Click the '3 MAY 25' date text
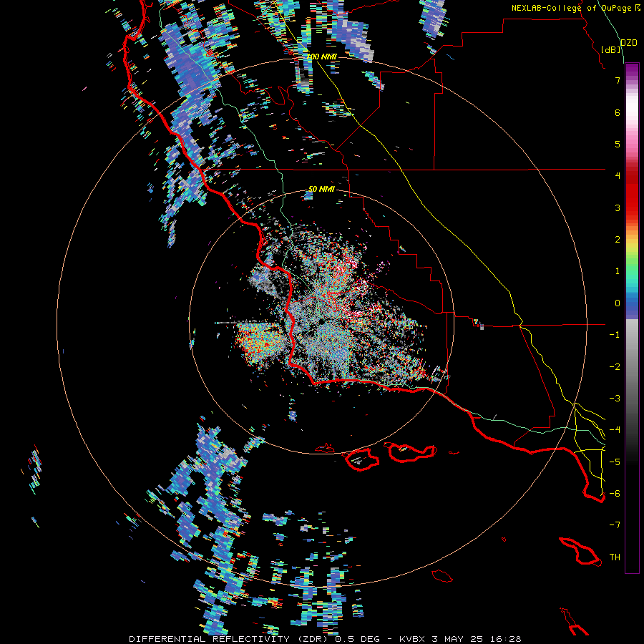 pos(459,639)
